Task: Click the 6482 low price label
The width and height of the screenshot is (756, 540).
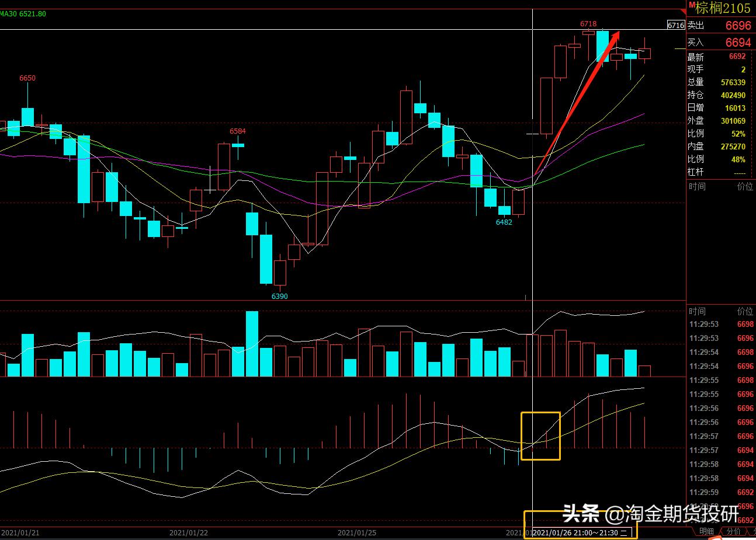Action: (x=504, y=222)
